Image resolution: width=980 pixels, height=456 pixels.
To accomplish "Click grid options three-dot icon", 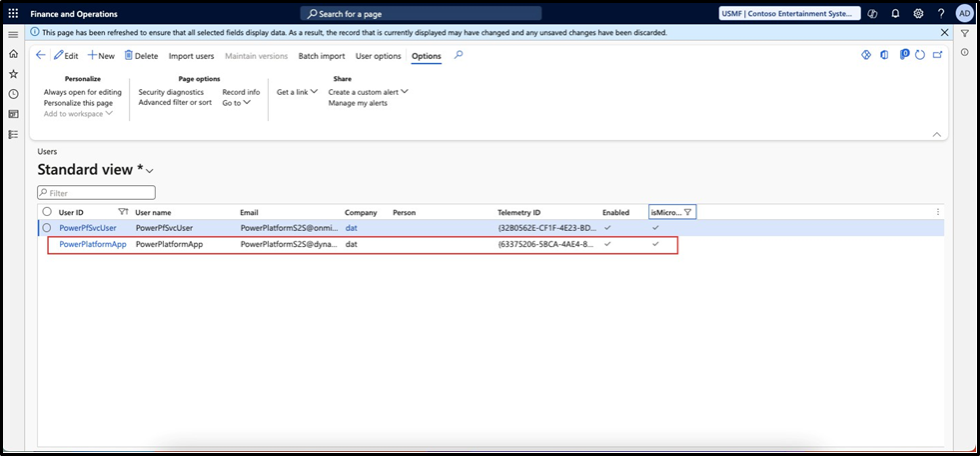I will (937, 212).
